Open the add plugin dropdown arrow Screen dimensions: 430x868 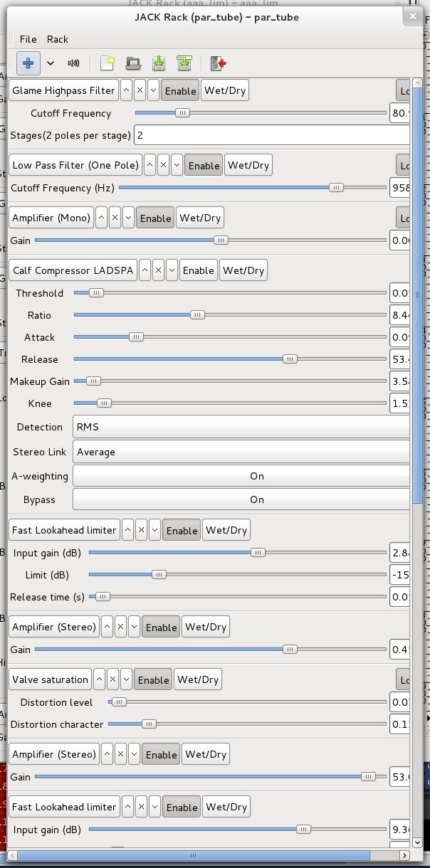pos(51,63)
